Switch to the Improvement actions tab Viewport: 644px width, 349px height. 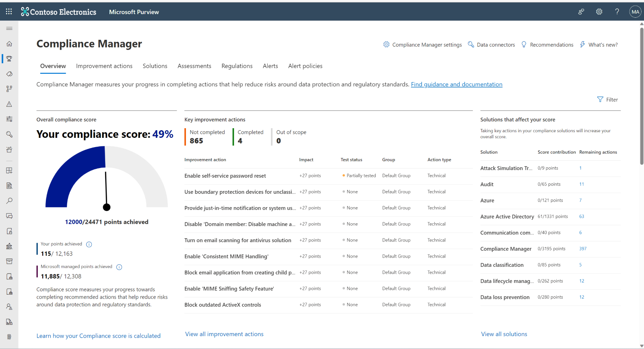104,66
